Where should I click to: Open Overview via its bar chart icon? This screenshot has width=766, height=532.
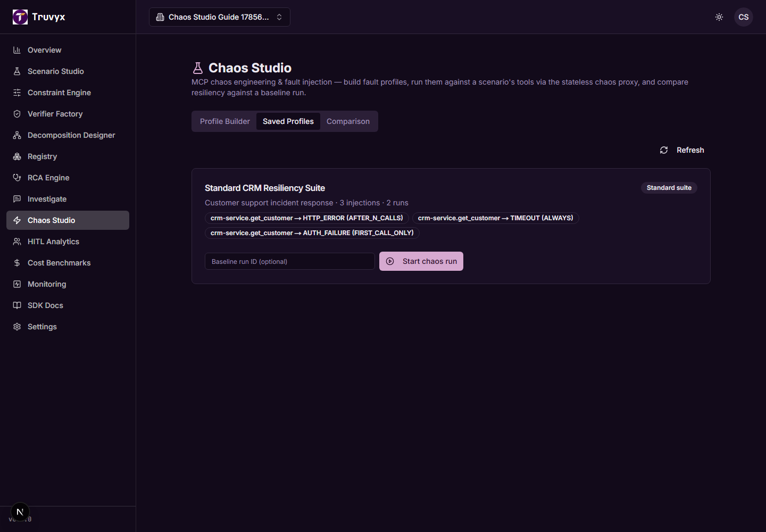click(17, 50)
